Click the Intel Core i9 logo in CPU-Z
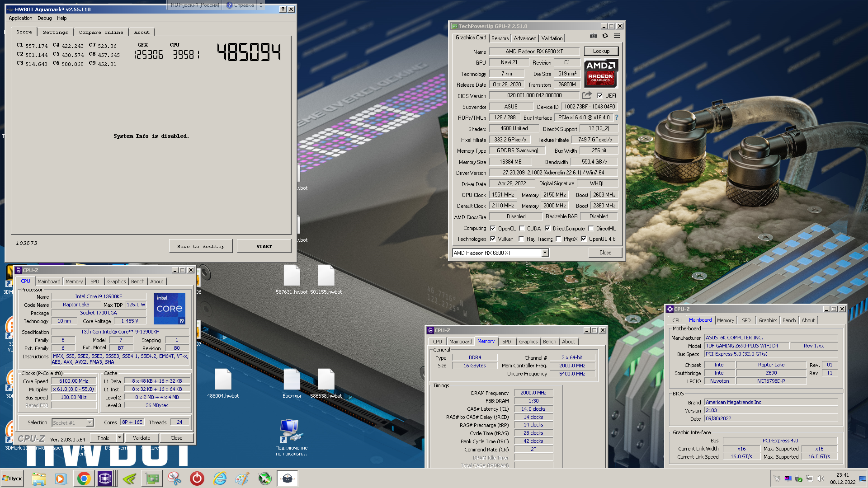868x488 pixels. (170, 309)
